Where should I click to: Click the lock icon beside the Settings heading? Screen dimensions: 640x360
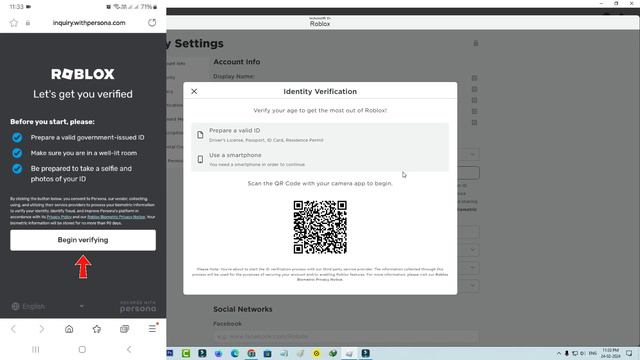click(x=476, y=43)
